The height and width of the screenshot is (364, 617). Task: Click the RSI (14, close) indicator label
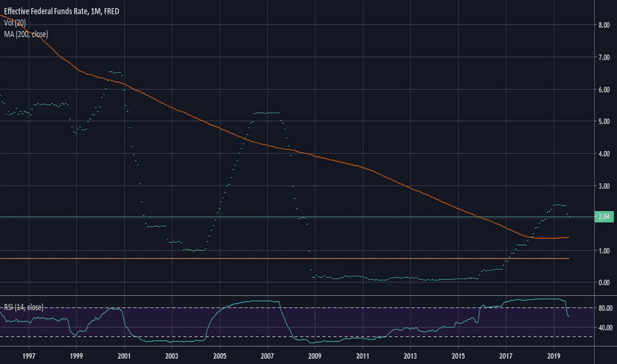tap(24, 307)
